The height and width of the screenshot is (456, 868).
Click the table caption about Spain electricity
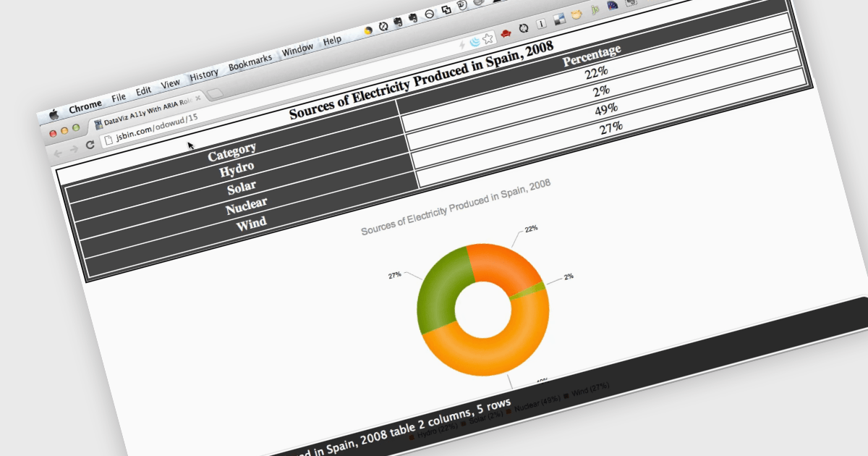coord(421,80)
